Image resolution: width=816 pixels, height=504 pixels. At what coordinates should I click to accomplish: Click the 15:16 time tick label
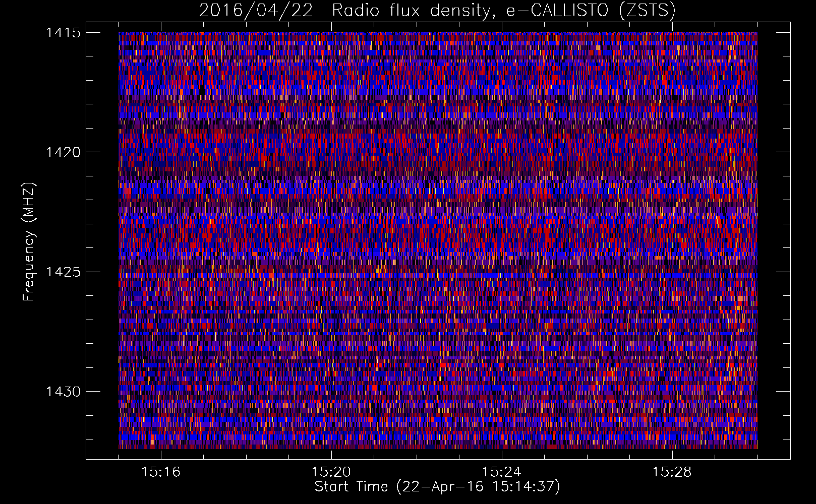coord(161,472)
